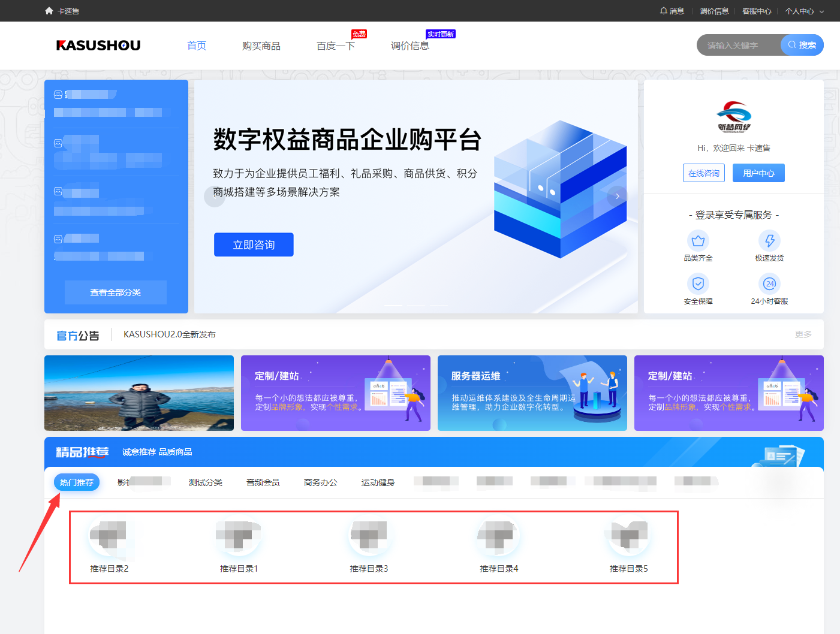Viewport: 840px width, 634px height.
Task: Open the KASUSHOU2.0全新发布 announcement
Action: point(170,334)
